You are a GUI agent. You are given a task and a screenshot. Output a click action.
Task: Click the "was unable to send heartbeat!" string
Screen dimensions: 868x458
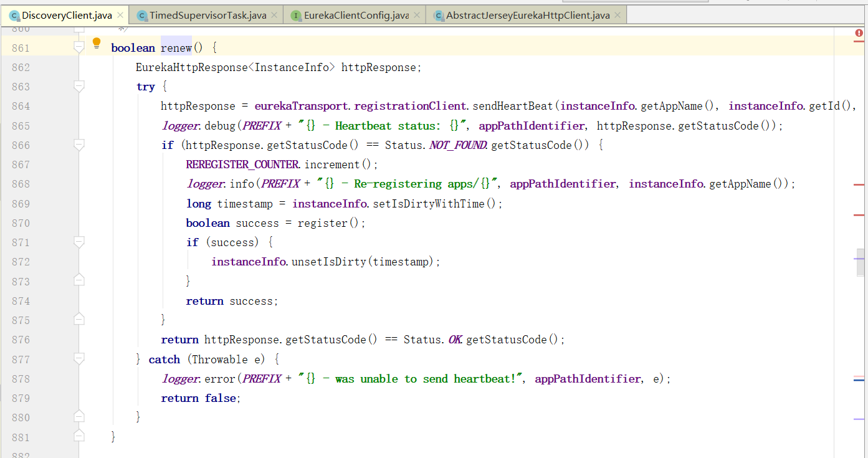pyautogui.click(x=411, y=379)
